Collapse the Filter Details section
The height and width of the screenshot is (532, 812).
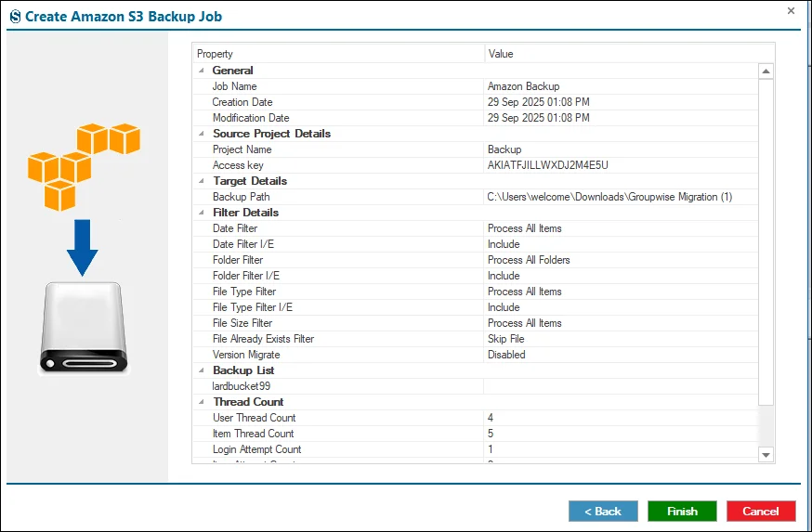202,213
